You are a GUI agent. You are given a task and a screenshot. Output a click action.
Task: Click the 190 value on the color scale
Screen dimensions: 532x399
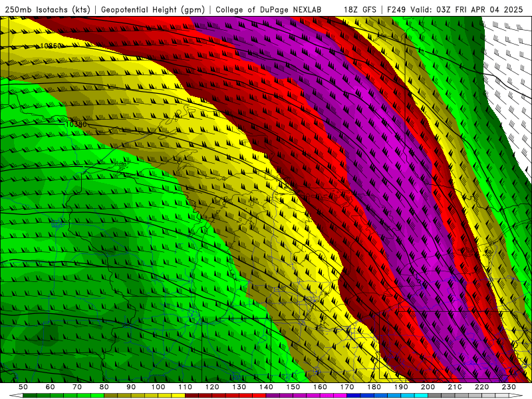point(401,387)
